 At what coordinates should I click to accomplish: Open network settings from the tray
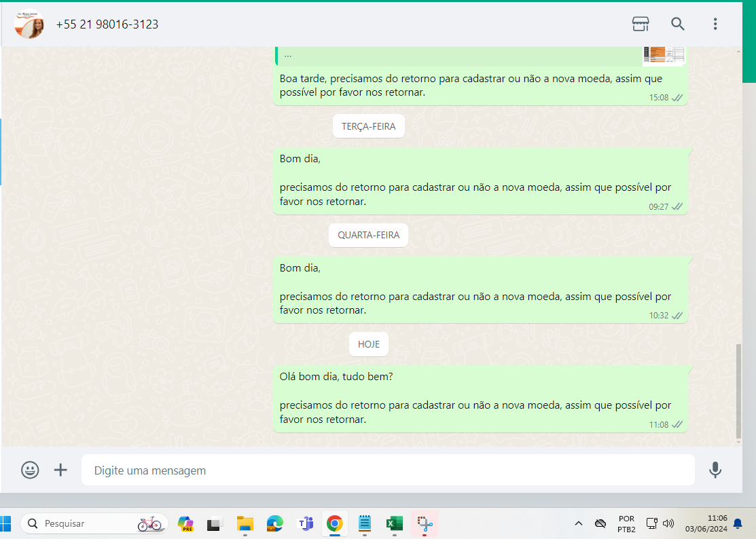(x=652, y=523)
